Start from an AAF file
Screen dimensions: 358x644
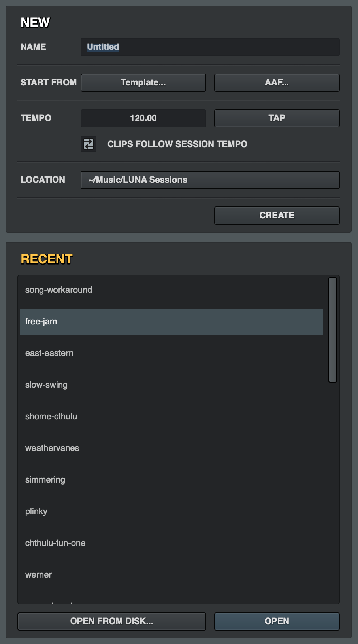[277, 83]
